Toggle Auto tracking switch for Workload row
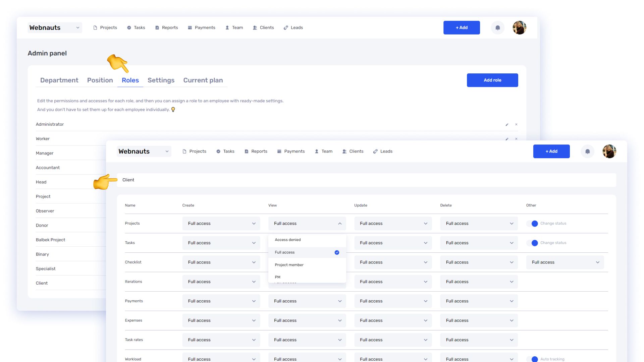 click(x=532, y=359)
